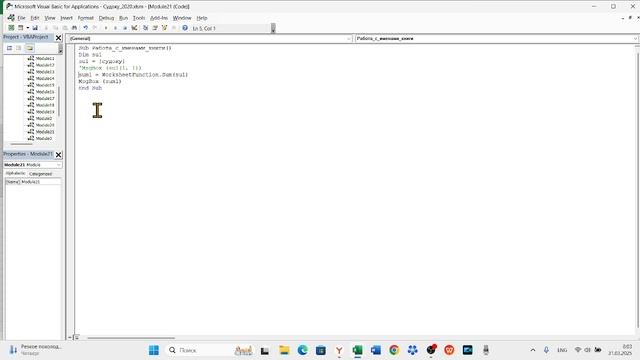Open the Windows Start button
The width and height of the screenshot is (640, 360).
(154, 350)
